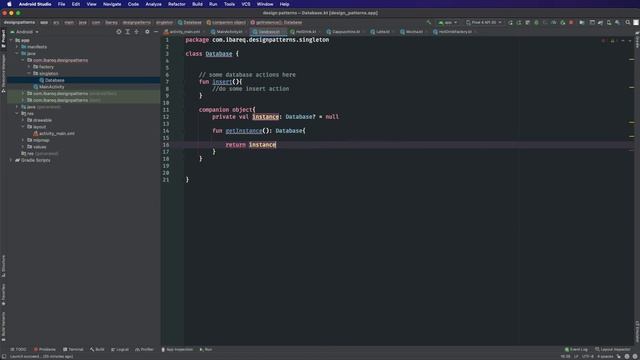The image size is (640, 360).
Task: Open Search Everywhere magnifier icon
Action: [x=628, y=22]
